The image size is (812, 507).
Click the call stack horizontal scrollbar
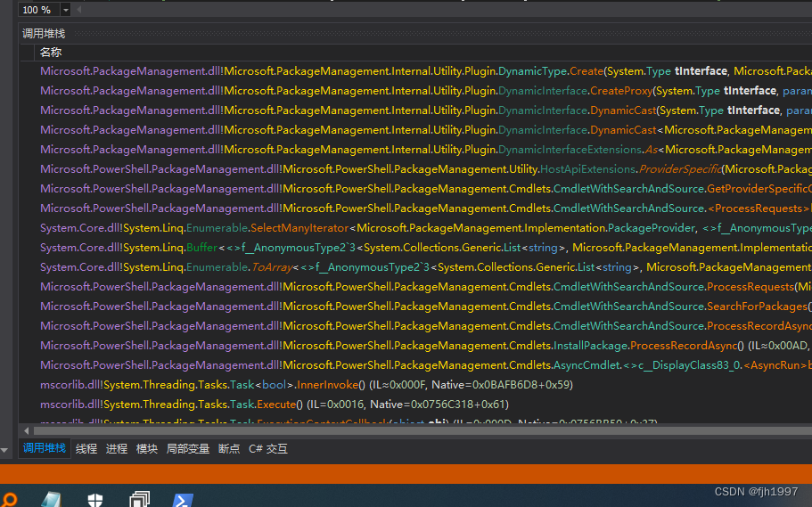tap(401, 430)
